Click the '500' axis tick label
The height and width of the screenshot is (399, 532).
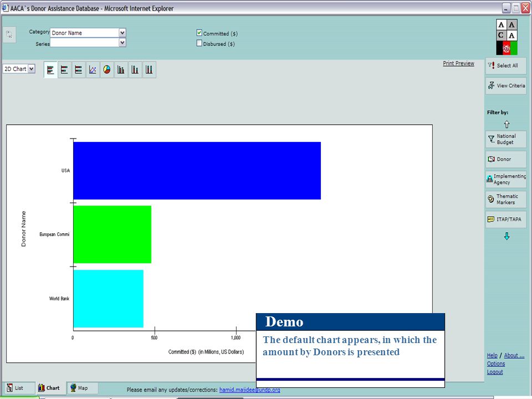[154, 337]
